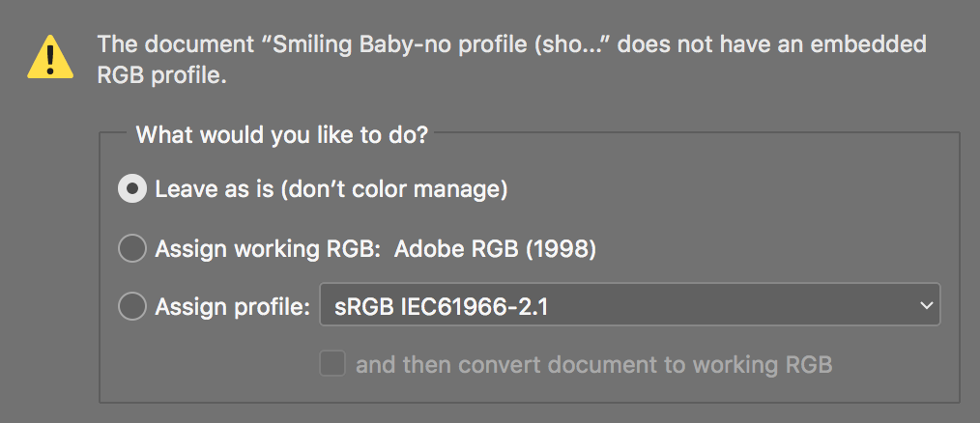The height and width of the screenshot is (423, 980).
Task: Click the 'RGB profile.' text on second line
Action: pyautogui.click(x=160, y=75)
